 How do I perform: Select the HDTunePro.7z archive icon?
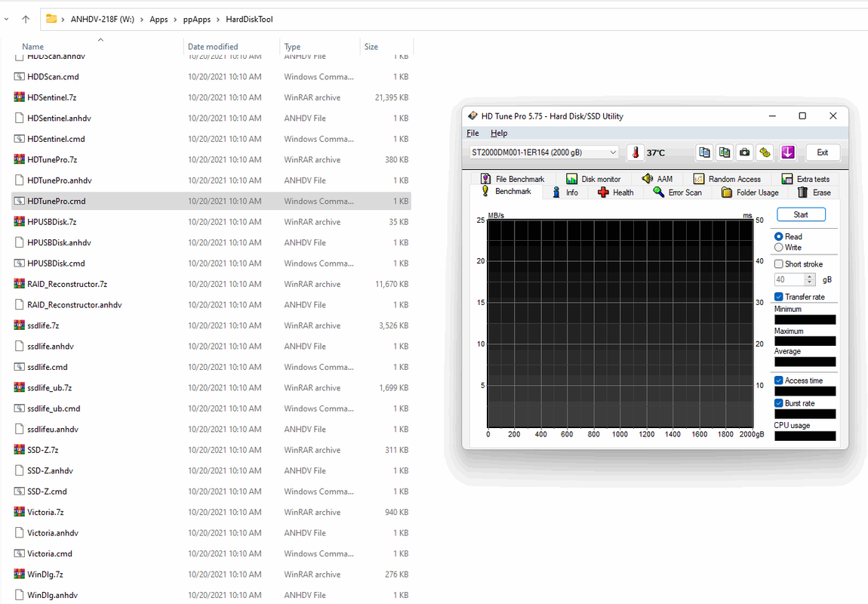pos(19,159)
